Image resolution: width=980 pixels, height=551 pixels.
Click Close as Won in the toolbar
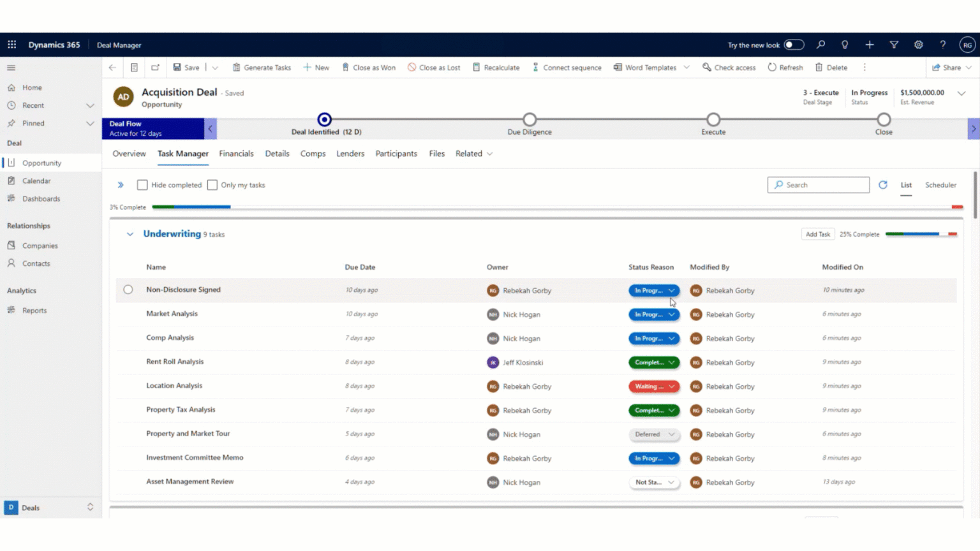[369, 67]
